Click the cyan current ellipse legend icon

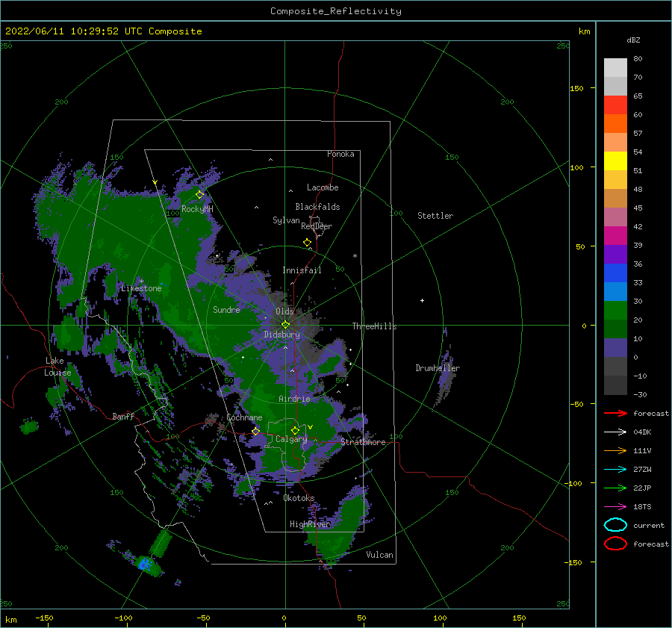pos(615,525)
